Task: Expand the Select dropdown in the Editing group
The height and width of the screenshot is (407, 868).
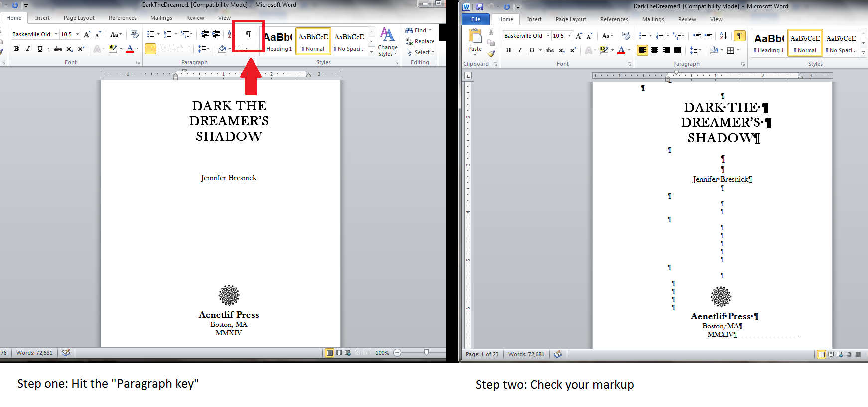Action: pyautogui.click(x=421, y=52)
